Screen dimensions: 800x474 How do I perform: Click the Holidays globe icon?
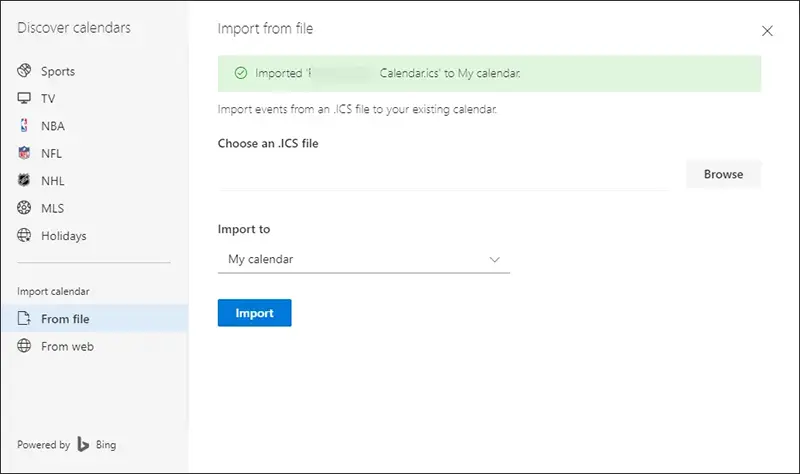tap(25, 236)
